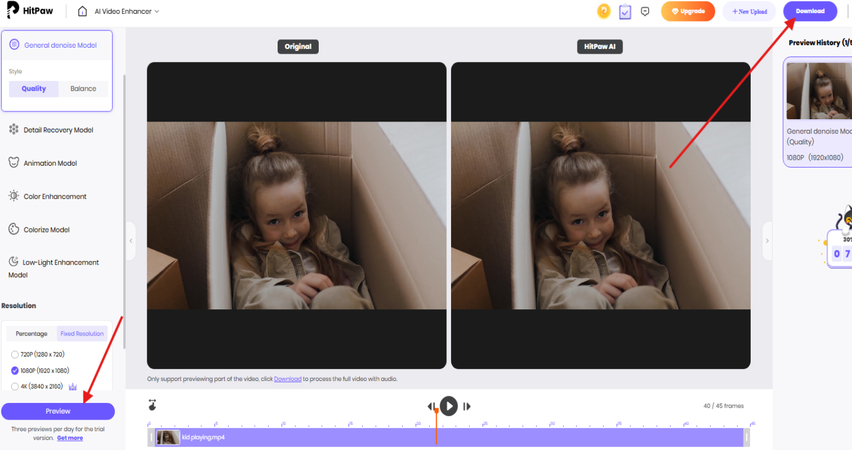This screenshot has height=450, width=852.
Task: Step to next frame
Action: 467,406
